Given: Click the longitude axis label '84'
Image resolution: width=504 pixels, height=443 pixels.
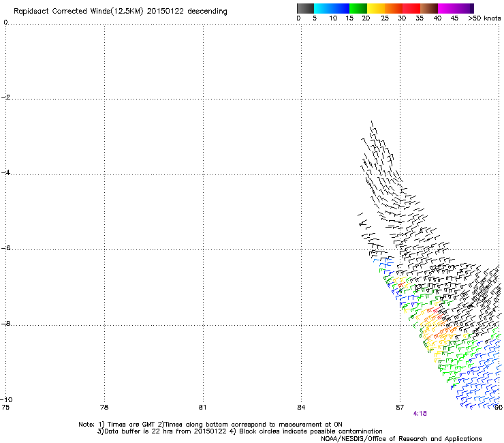Looking at the screenshot, I should tap(301, 408).
